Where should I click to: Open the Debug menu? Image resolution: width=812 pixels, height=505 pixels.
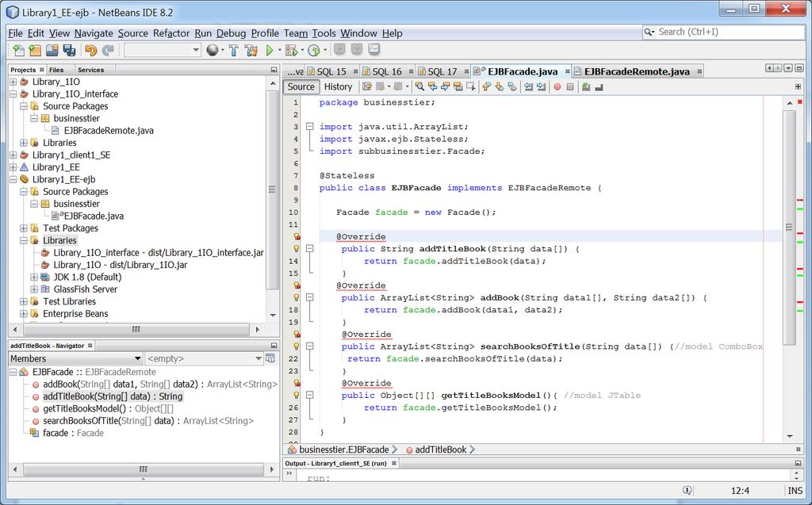[231, 33]
